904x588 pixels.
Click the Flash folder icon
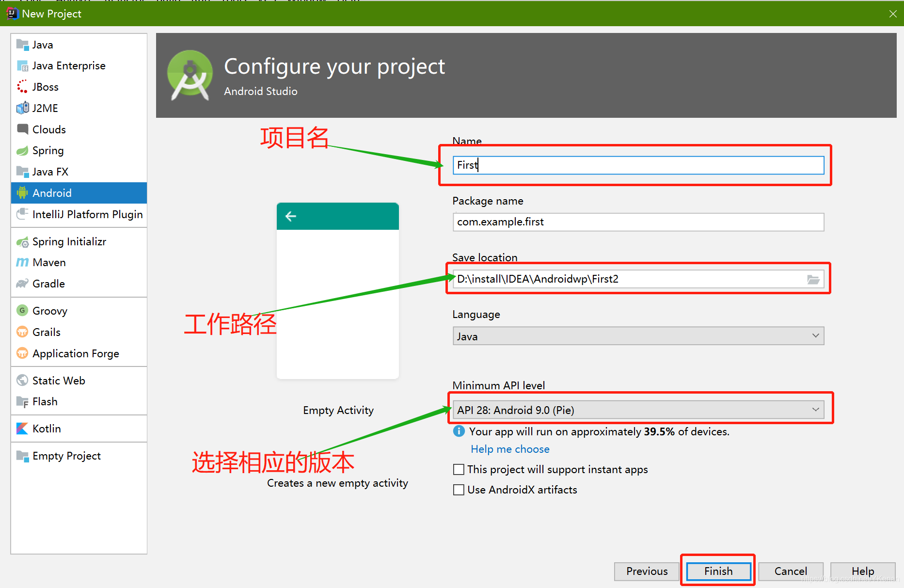coord(22,401)
